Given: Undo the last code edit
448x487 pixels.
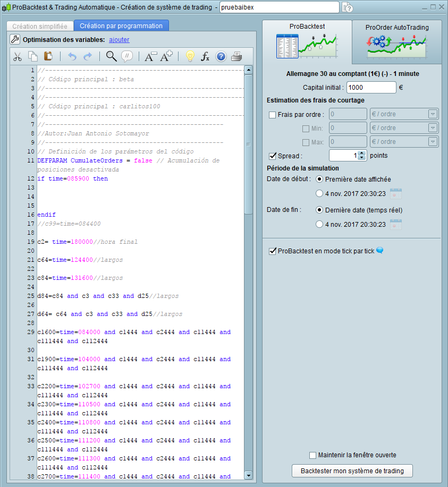Looking at the screenshot, I should [x=72, y=56].
